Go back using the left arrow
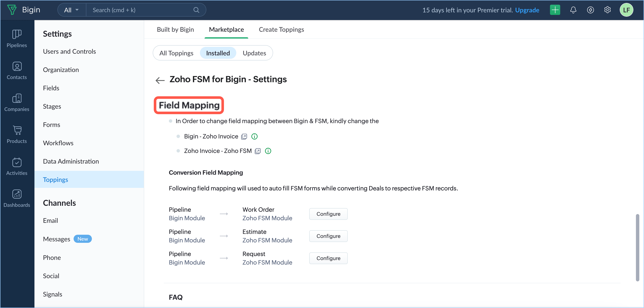644x308 pixels. (160, 80)
